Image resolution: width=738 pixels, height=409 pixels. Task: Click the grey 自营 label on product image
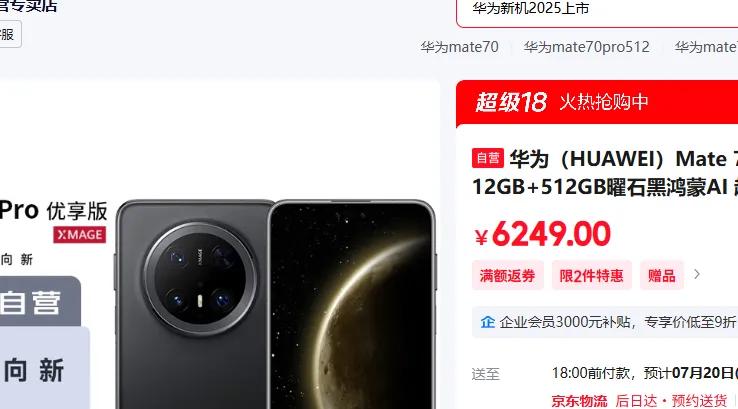click(32, 302)
